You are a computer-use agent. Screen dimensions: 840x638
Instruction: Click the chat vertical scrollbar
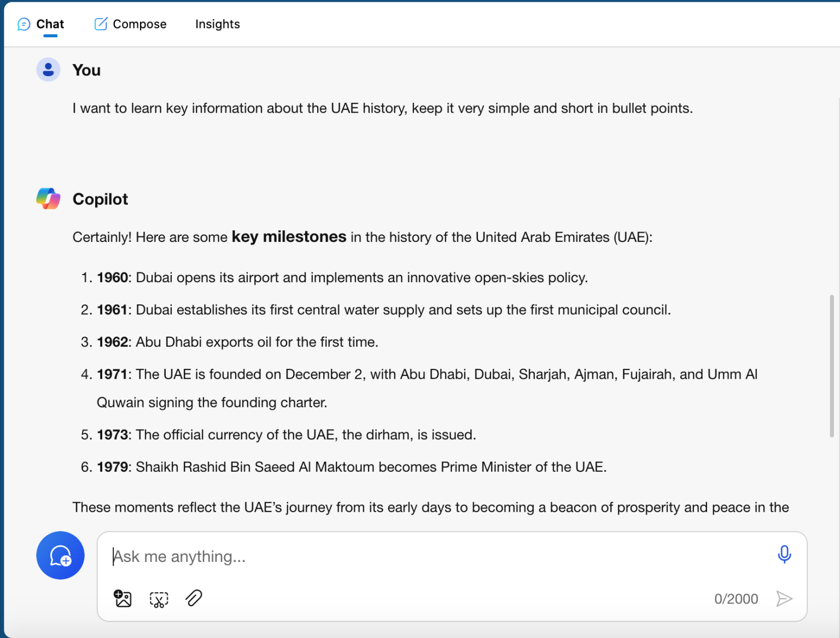832,366
